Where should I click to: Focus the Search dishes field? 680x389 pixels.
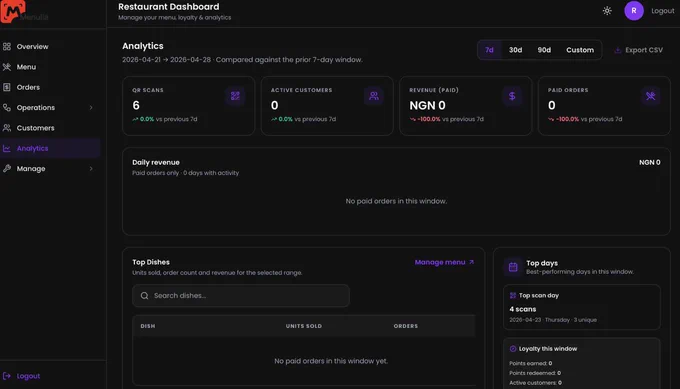(241, 296)
